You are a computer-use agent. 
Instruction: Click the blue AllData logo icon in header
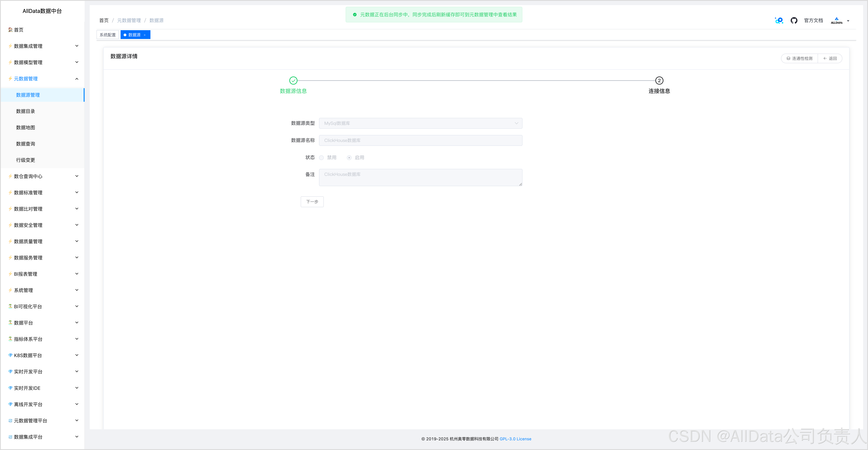click(779, 21)
